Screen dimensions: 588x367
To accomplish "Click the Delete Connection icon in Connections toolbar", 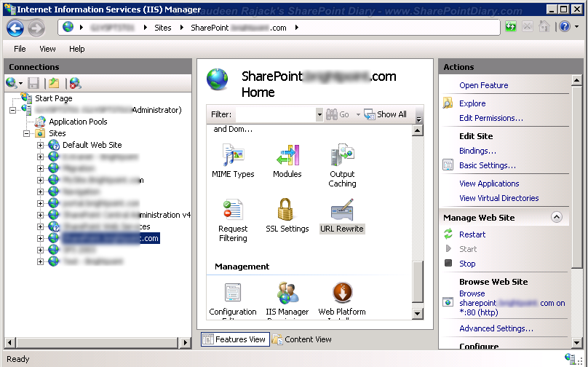I will tap(75, 83).
